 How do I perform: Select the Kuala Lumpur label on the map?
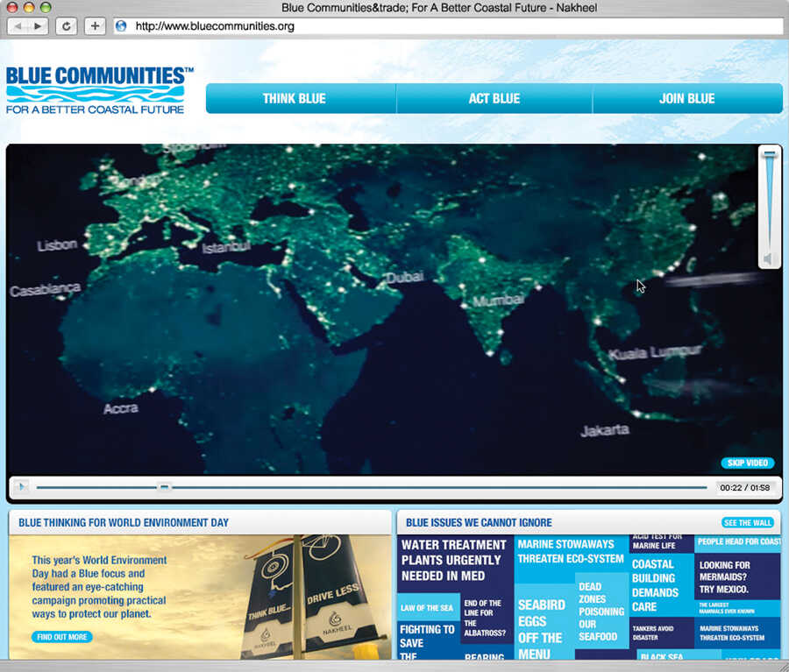coord(655,352)
